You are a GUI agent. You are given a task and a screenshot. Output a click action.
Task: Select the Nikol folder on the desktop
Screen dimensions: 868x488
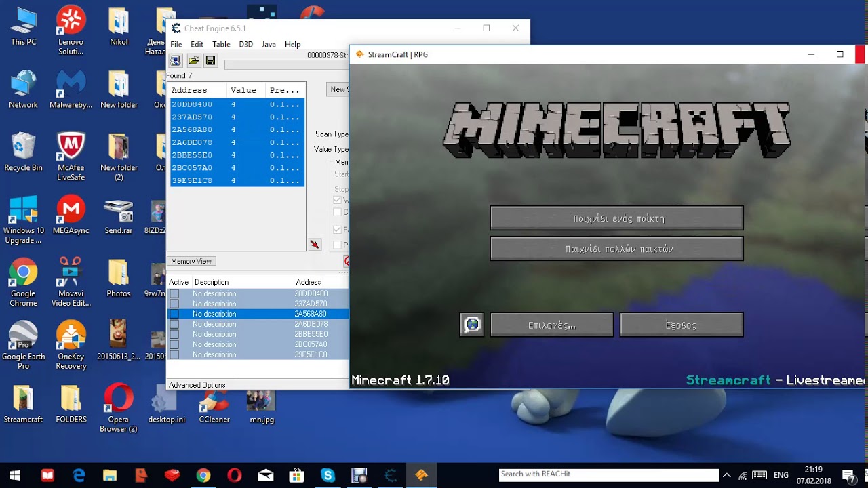[119, 26]
